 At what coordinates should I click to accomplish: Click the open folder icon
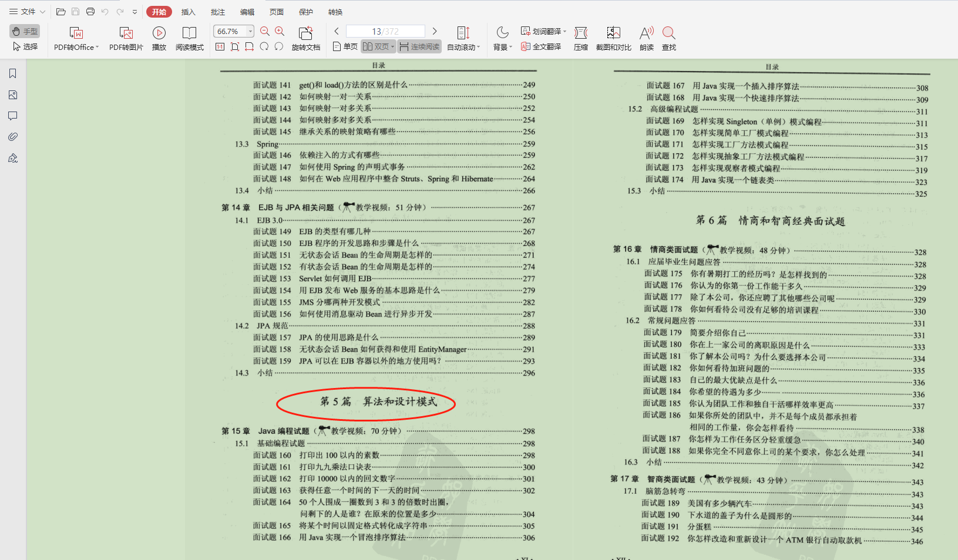pos(60,12)
